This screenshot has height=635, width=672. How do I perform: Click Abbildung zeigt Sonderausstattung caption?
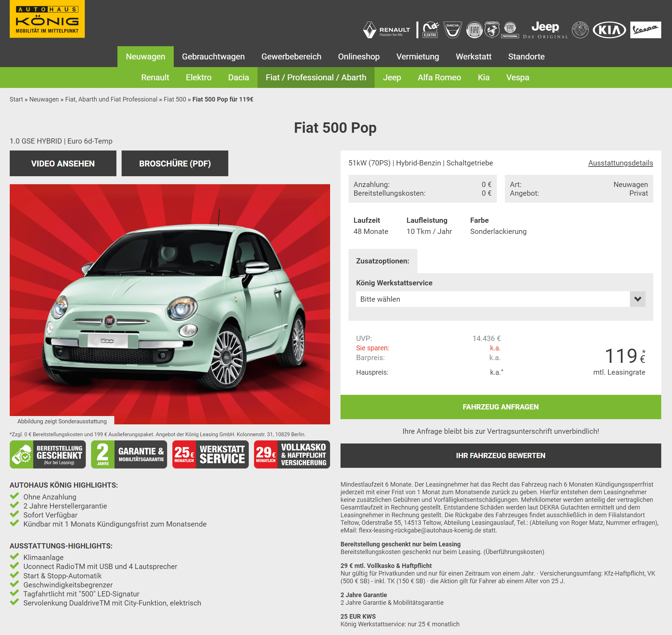62,421
